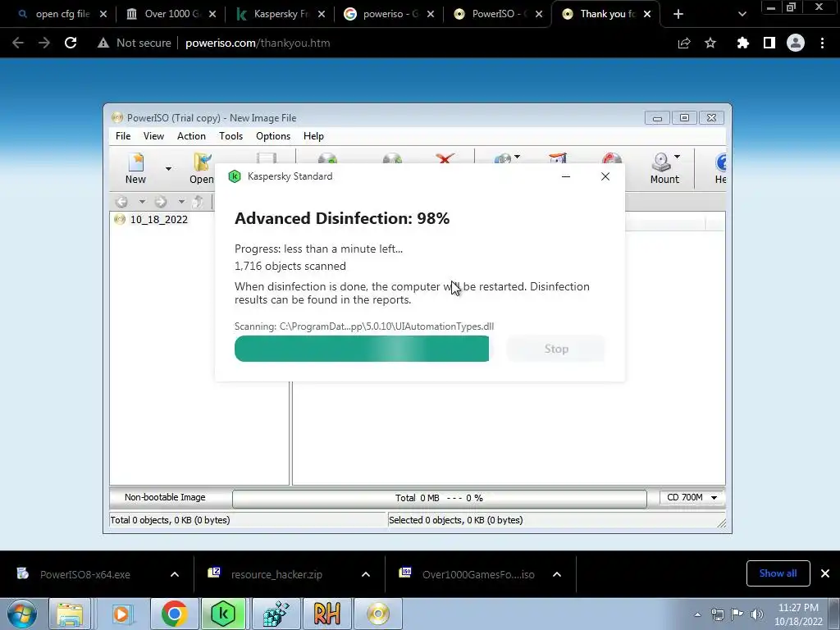Click the Stop button in Kaspersky dialog
Image resolution: width=840 pixels, height=630 pixels.
pyautogui.click(x=556, y=349)
